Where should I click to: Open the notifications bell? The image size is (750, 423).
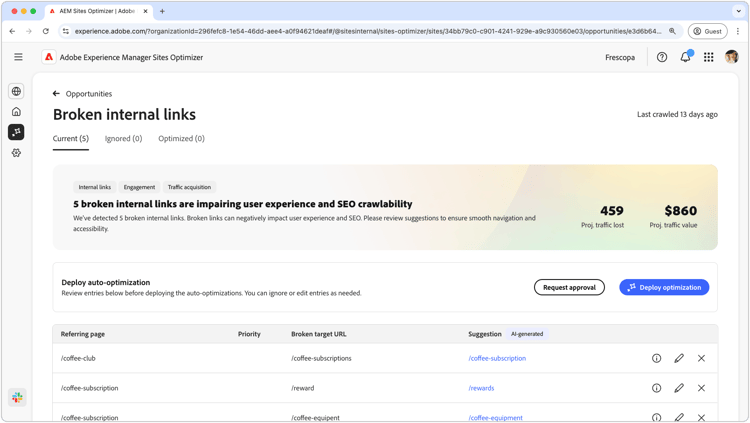[685, 57]
